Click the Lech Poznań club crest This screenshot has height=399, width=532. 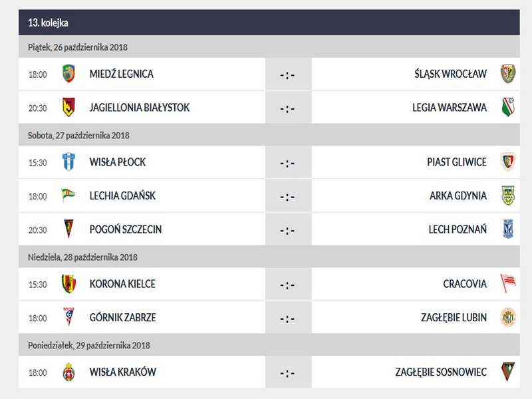pos(508,229)
